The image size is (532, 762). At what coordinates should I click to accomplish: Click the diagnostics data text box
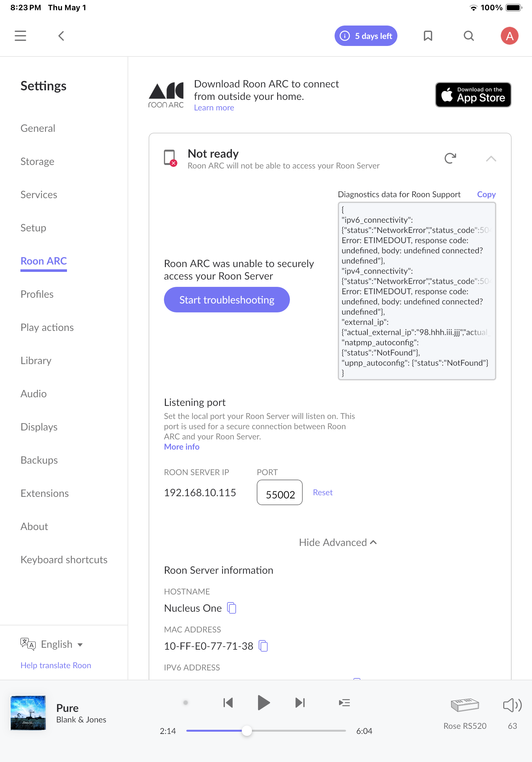[x=417, y=291]
